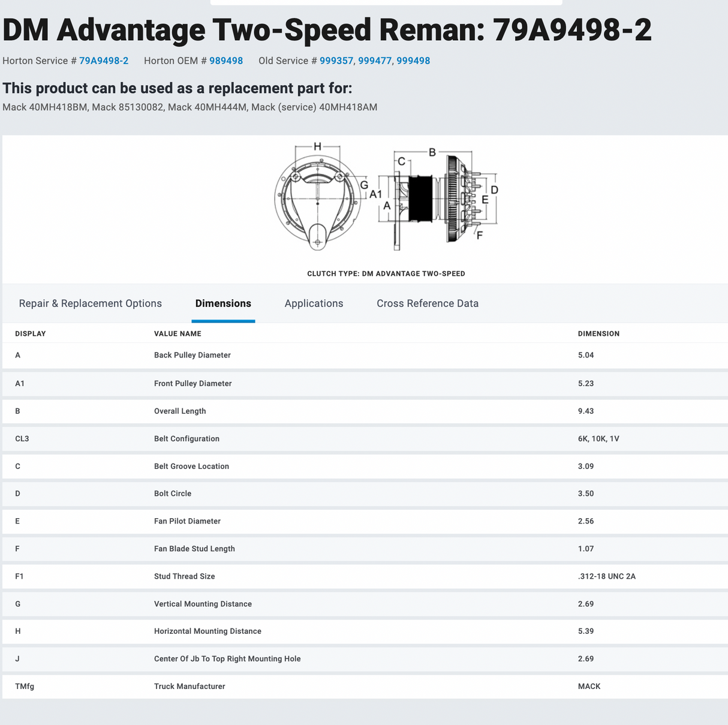View the Cross Reference Data tab
The image size is (728, 725).
428,303
